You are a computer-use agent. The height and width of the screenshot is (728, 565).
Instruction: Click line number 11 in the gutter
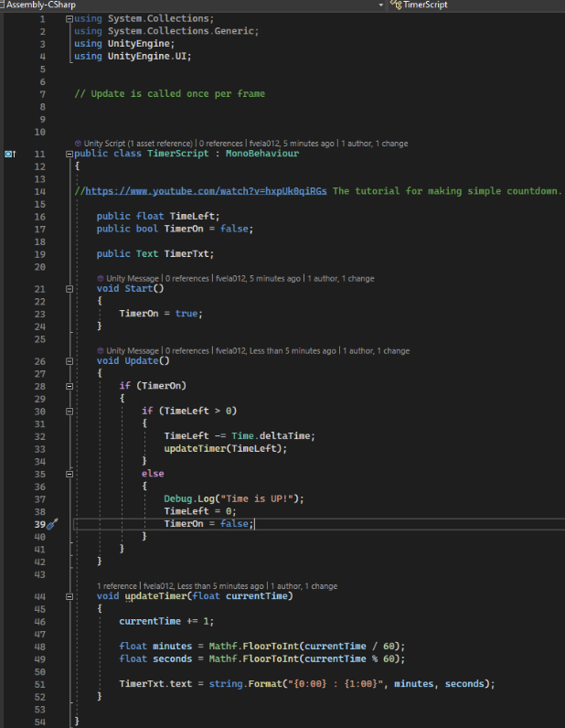tap(40, 155)
